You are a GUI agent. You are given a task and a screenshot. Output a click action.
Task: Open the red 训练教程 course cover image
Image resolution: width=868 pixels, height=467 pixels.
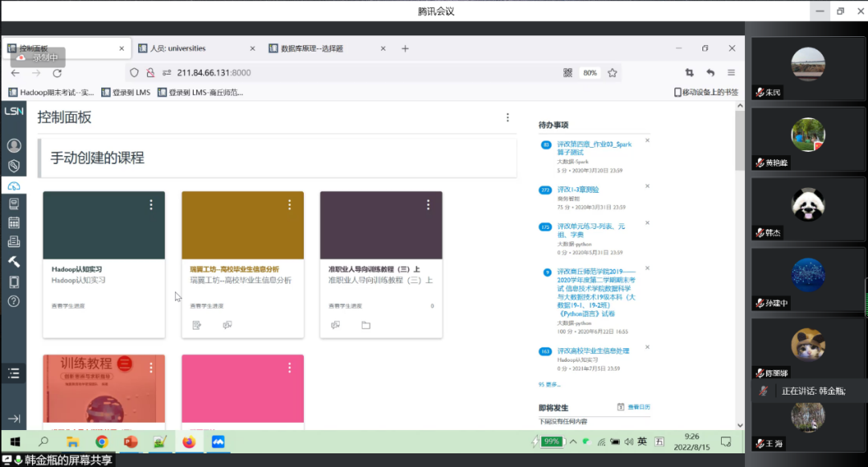pyautogui.click(x=104, y=388)
